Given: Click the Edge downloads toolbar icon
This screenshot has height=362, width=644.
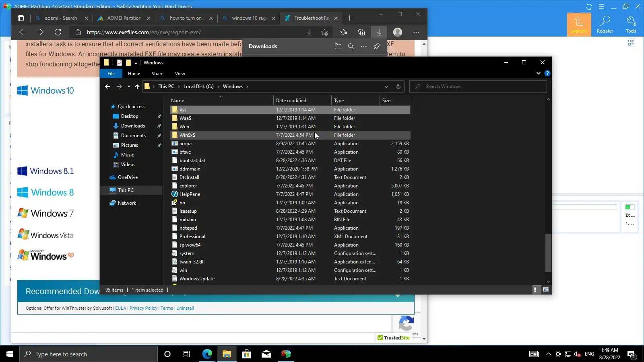Looking at the screenshot, I should [x=379, y=32].
